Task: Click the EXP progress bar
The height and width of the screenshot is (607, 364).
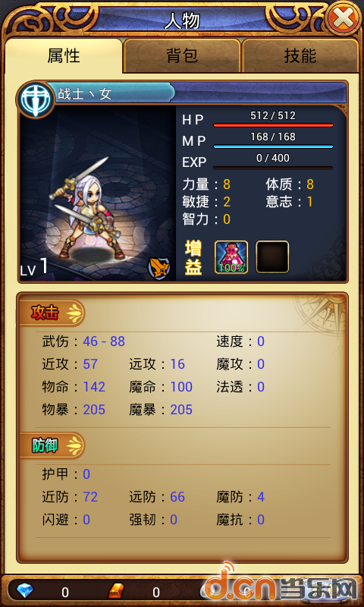Action: click(273, 168)
